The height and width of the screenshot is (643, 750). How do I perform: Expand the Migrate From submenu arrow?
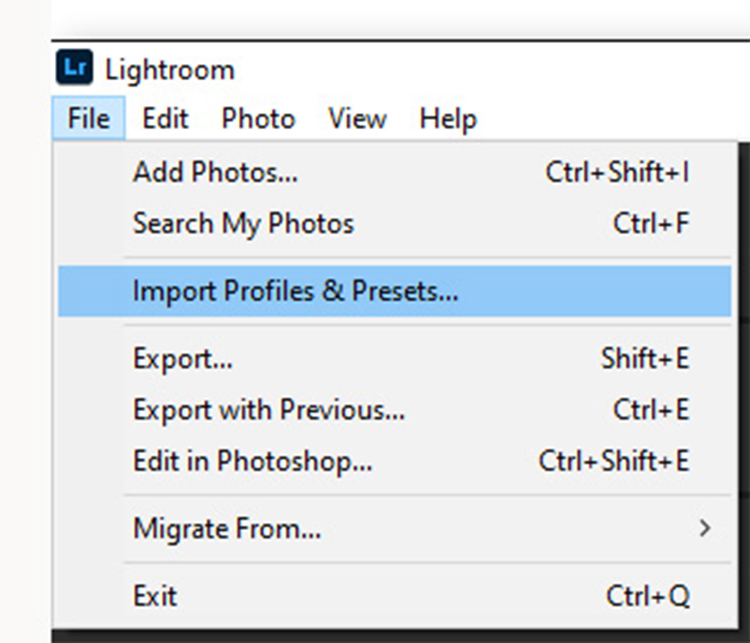[705, 528]
